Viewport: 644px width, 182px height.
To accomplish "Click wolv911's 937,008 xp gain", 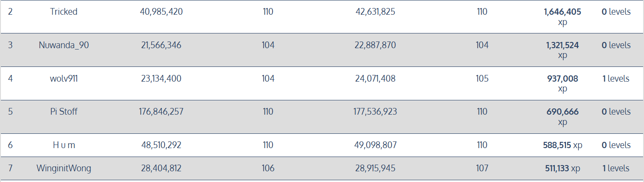I will [562, 79].
